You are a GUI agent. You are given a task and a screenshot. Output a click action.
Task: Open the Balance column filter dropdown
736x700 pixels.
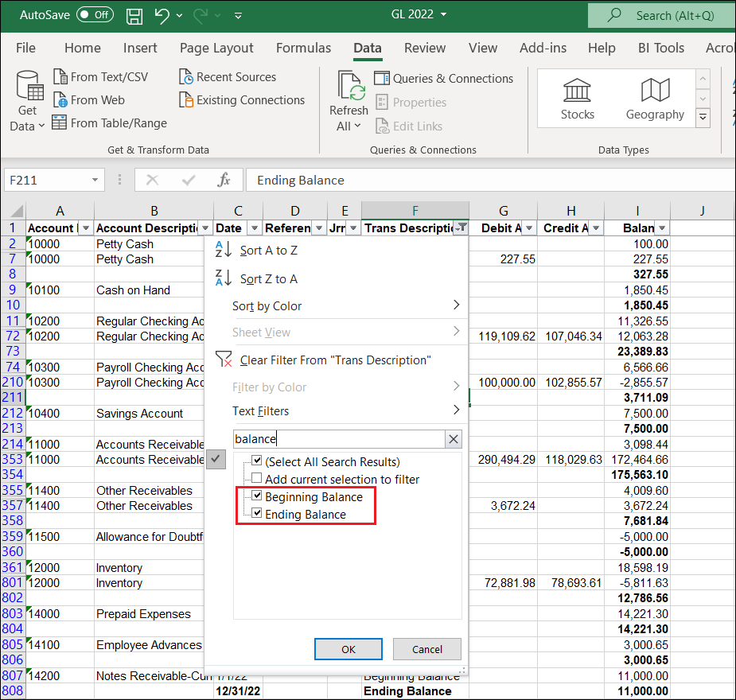pyautogui.click(x=662, y=228)
